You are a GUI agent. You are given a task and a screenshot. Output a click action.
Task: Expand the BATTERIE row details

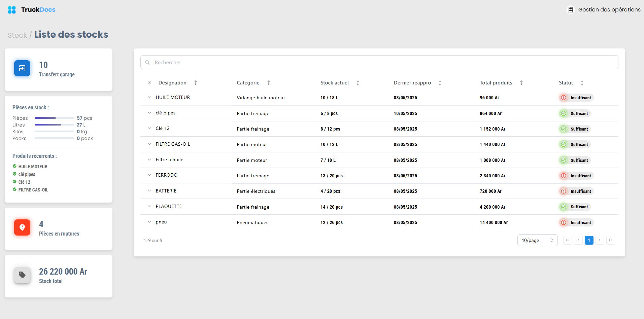tap(149, 191)
